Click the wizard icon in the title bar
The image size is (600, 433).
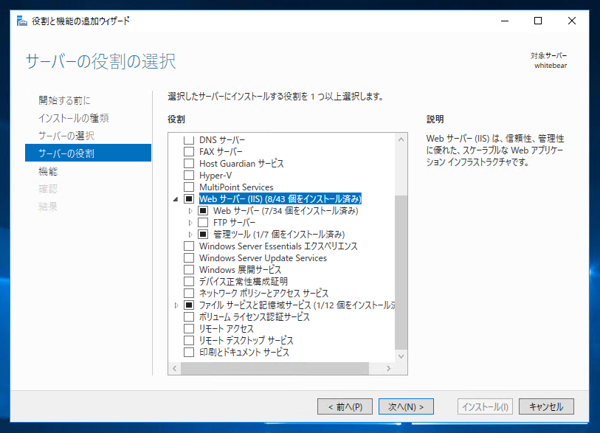point(22,21)
